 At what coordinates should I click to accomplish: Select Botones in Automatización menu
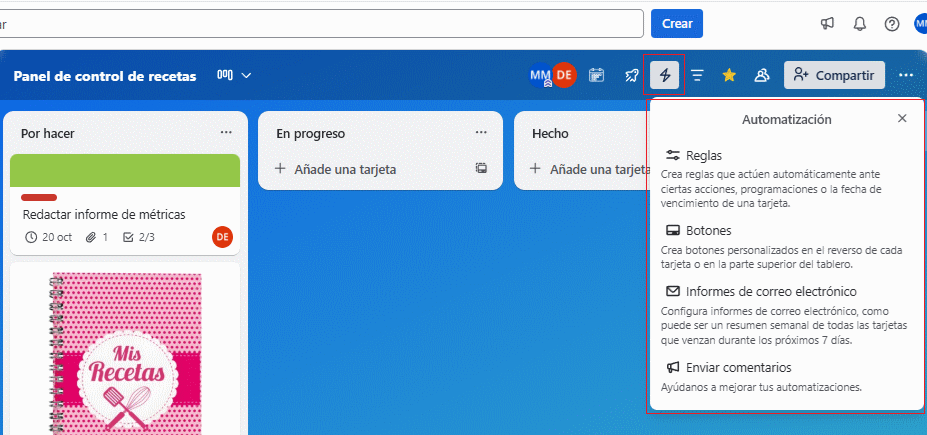click(x=708, y=230)
